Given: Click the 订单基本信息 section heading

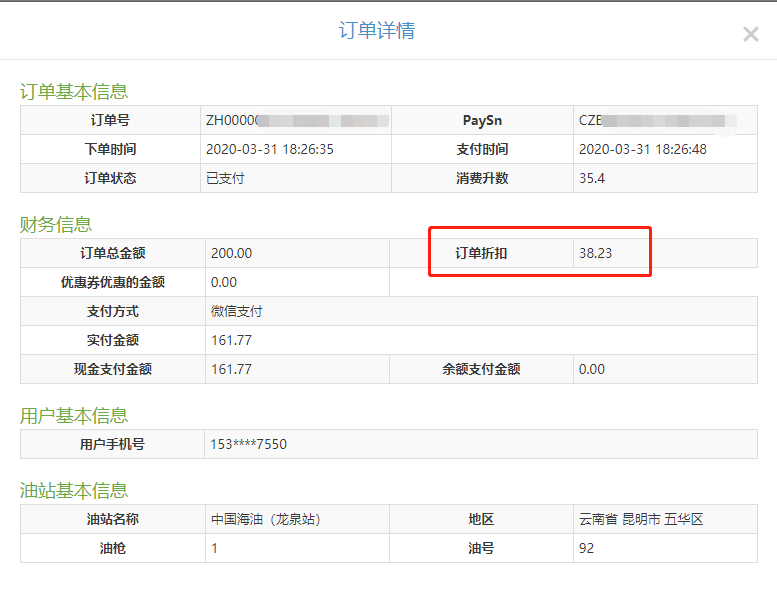Looking at the screenshot, I should tap(74, 92).
